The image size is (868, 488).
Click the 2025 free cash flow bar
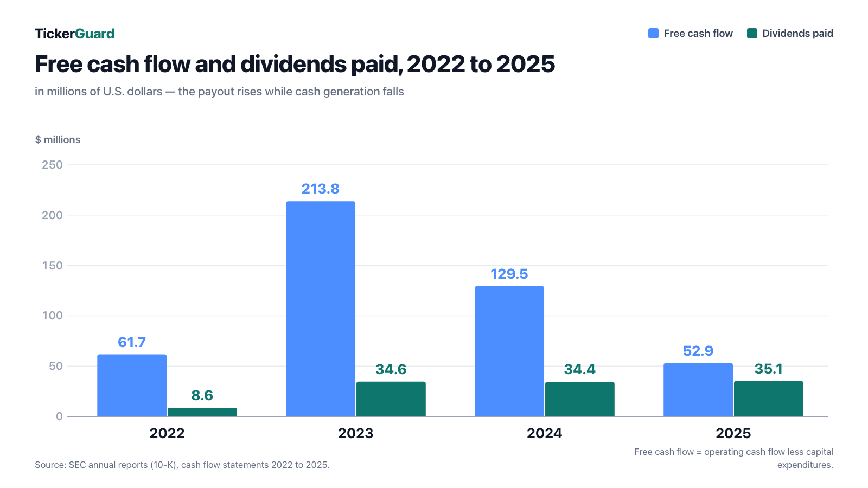pos(698,390)
